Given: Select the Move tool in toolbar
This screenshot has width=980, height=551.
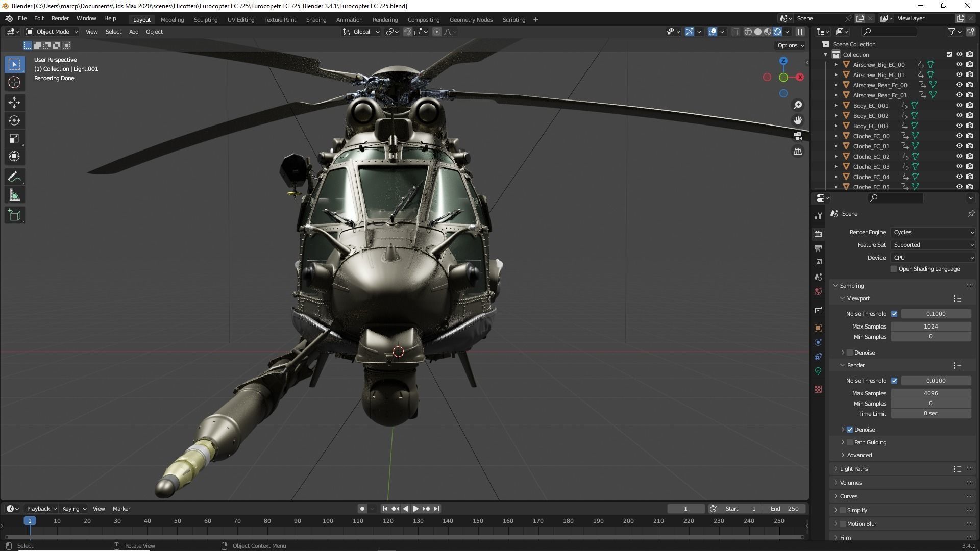Looking at the screenshot, I should tap(14, 103).
